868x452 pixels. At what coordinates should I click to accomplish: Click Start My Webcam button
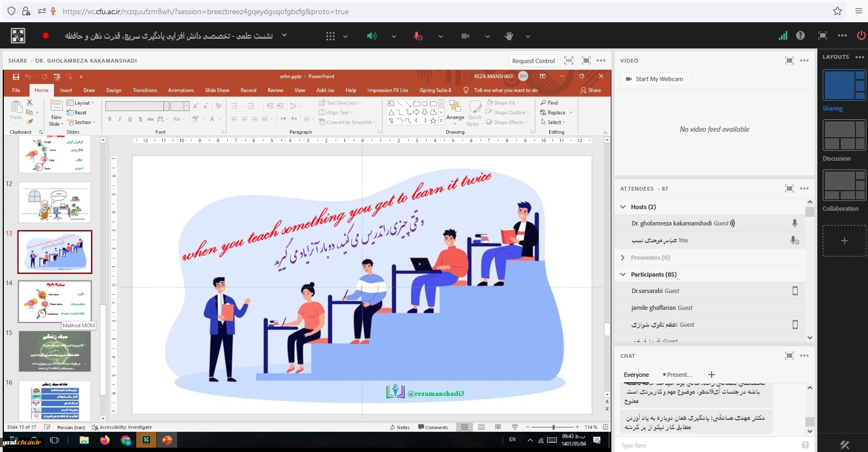pos(654,79)
